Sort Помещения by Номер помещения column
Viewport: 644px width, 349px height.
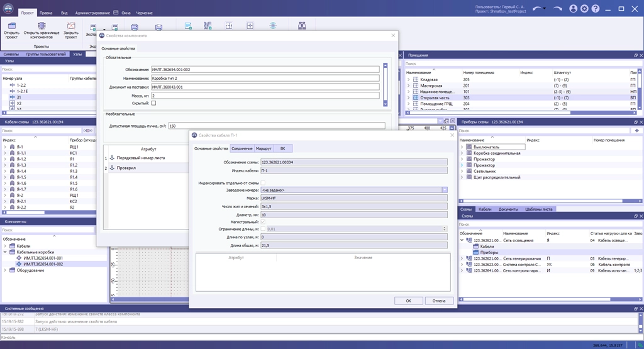click(479, 73)
